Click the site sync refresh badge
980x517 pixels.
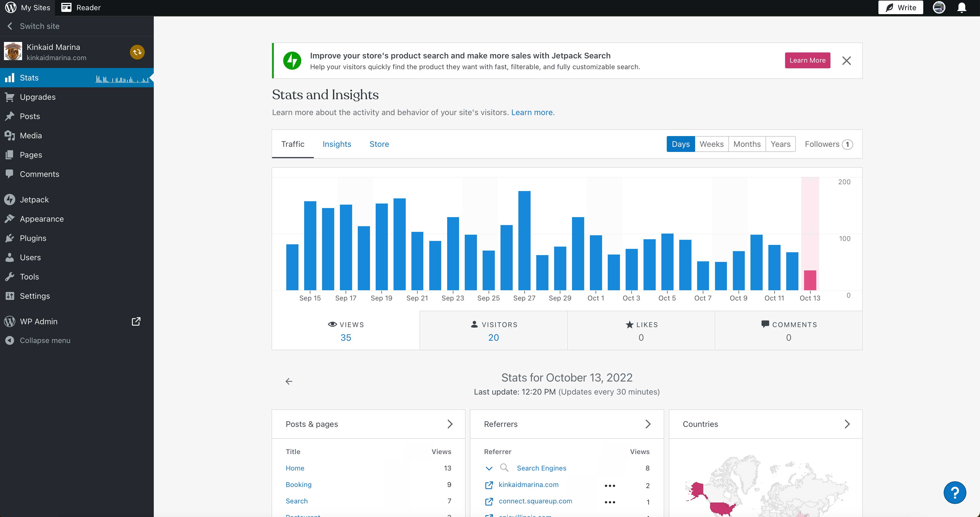coord(137,52)
